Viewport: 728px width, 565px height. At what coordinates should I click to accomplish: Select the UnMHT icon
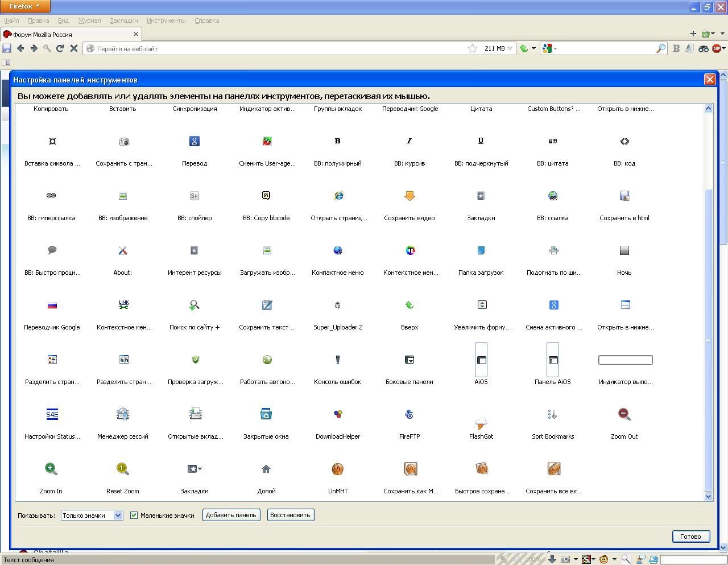(x=337, y=469)
